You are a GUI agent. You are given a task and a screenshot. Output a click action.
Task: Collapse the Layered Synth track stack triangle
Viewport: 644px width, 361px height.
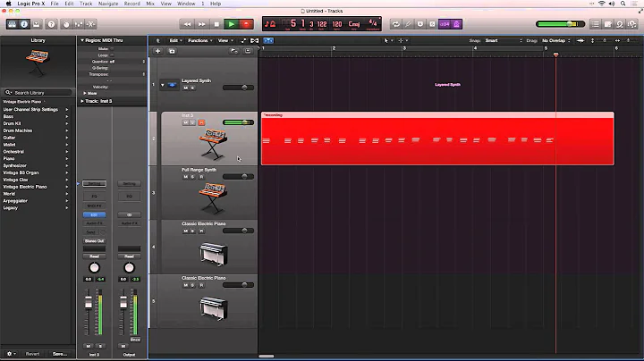point(162,85)
